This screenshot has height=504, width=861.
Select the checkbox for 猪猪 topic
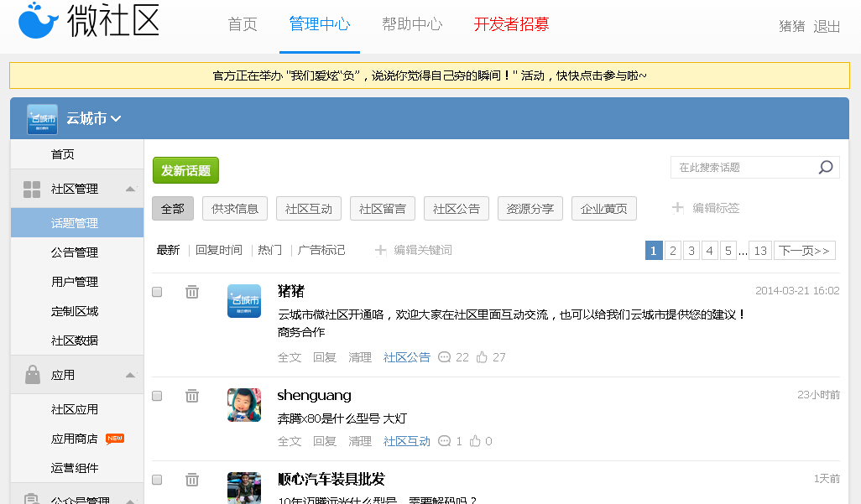[x=157, y=292]
